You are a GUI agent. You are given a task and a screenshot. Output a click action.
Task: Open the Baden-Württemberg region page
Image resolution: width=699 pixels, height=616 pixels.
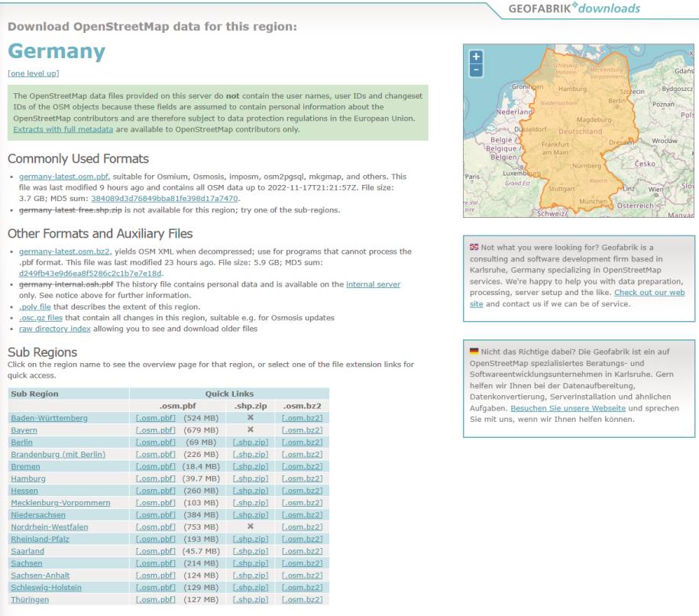tap(49, 418)
